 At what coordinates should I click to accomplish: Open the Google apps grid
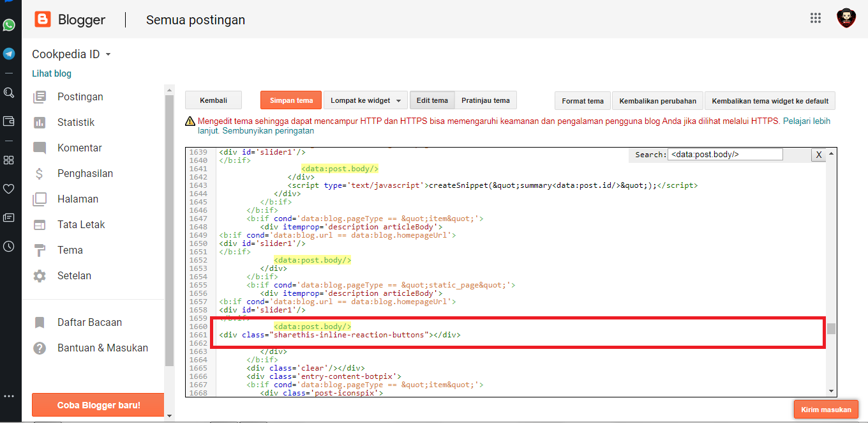tap(815, 18)
